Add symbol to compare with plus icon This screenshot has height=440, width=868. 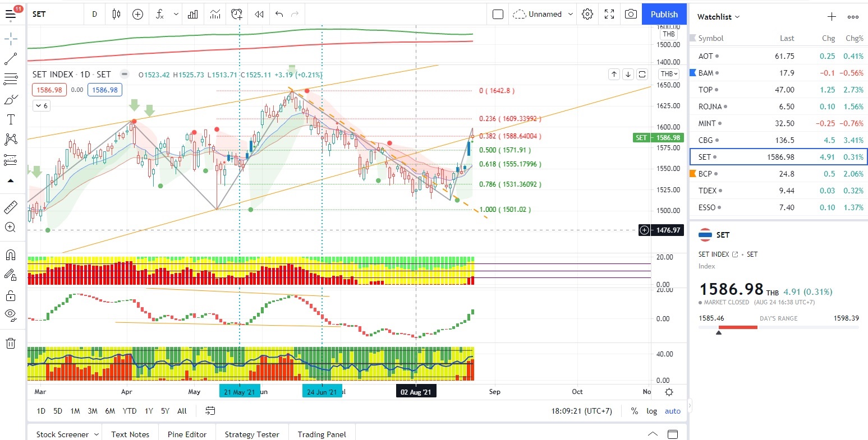(137, 14)
